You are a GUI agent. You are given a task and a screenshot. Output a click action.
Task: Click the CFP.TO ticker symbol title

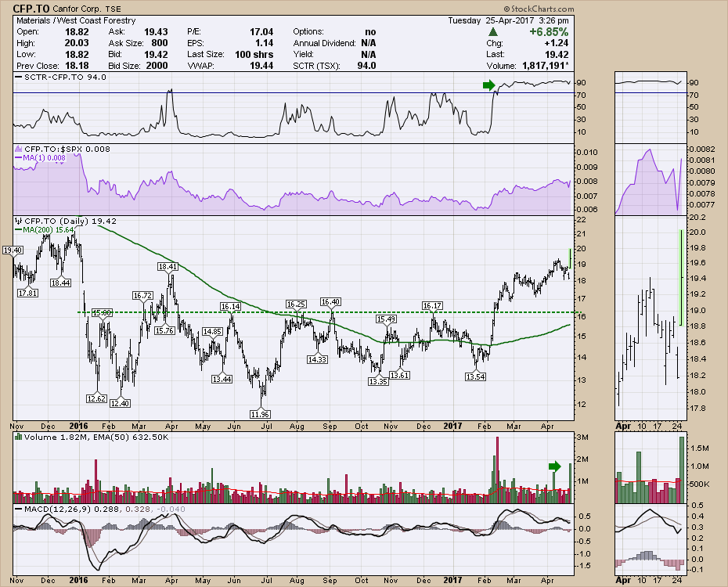point(31,9)
